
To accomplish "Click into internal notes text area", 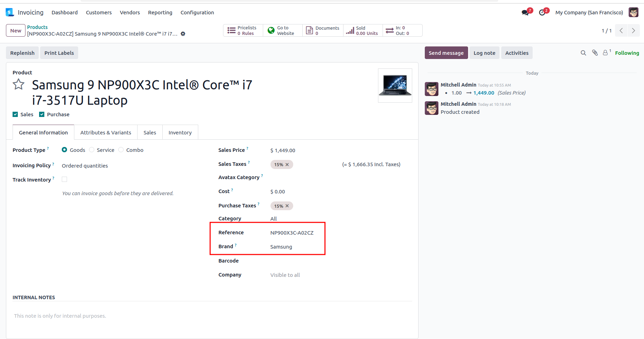I will tap(212, 316).
